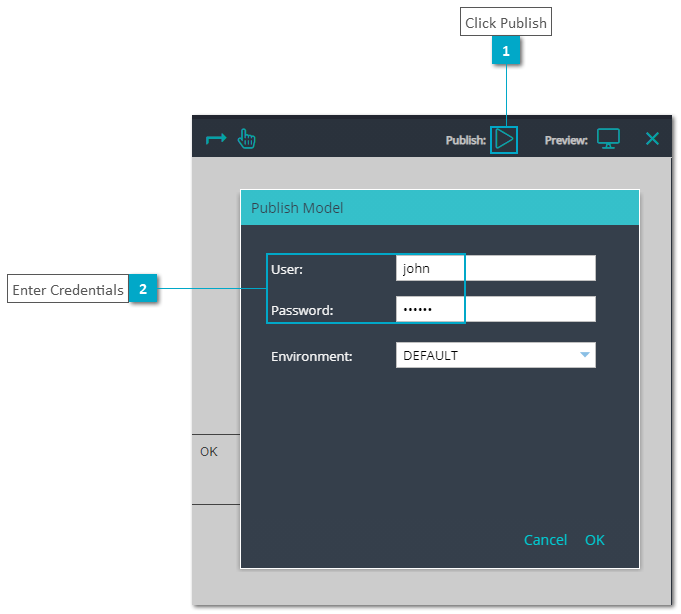681x614 pixels.
Task: Click the User input field
Action: [x=496, y=268]
